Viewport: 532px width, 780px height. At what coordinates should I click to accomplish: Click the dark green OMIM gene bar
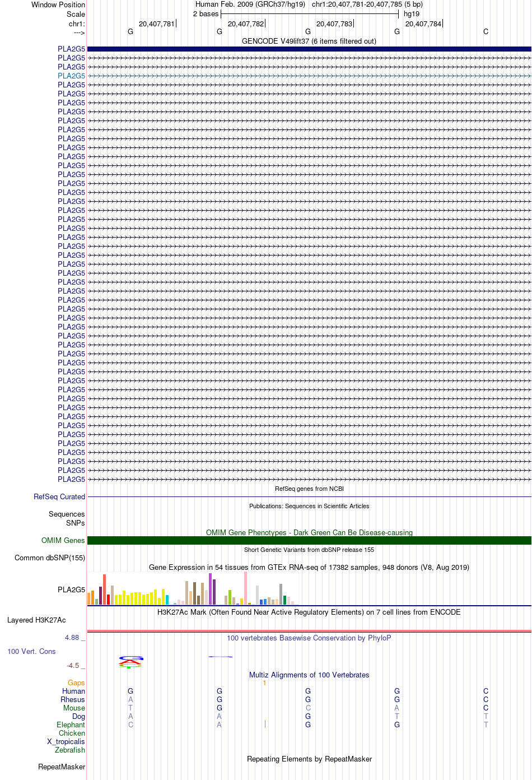click(x=309, y=540)
